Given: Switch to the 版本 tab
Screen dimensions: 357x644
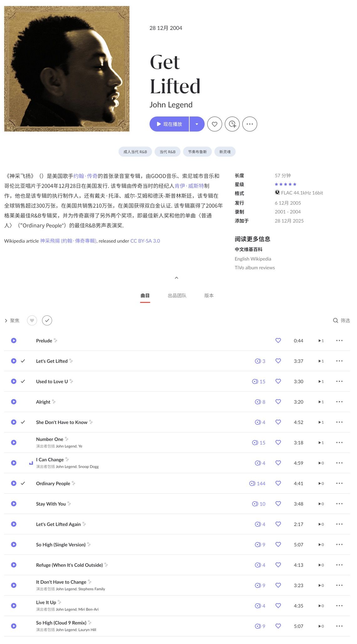Looking at the screenshot, I should pyautogui.click(x=209, y=296).
